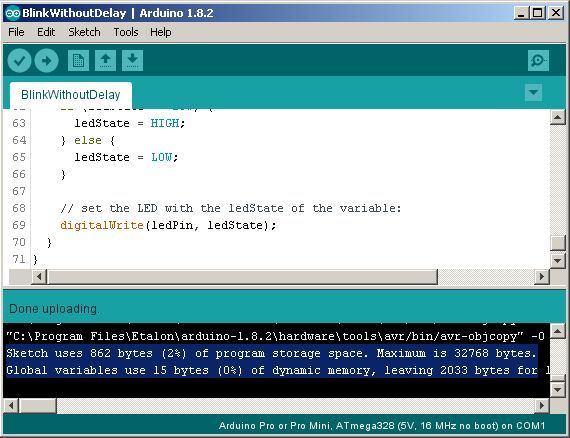Click the 'Arduino Pro or Pro Mini' board status text
This screenshot has width=570, height=438.
tap(382, 426)
